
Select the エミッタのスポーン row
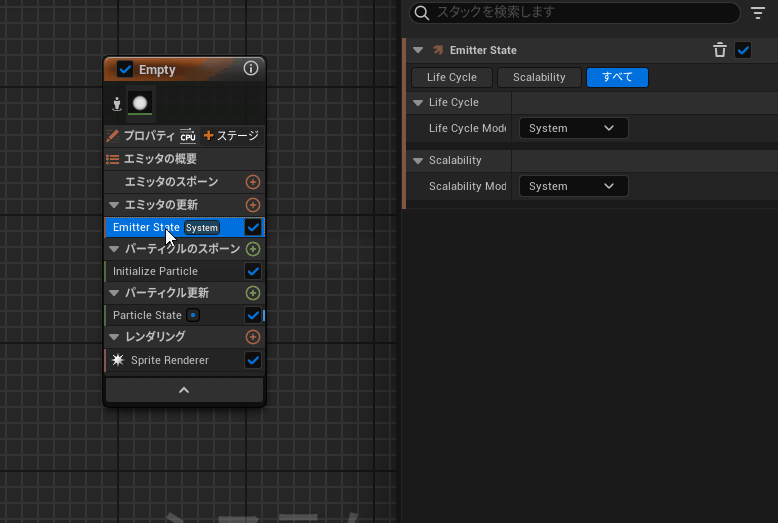pos(185,182)
